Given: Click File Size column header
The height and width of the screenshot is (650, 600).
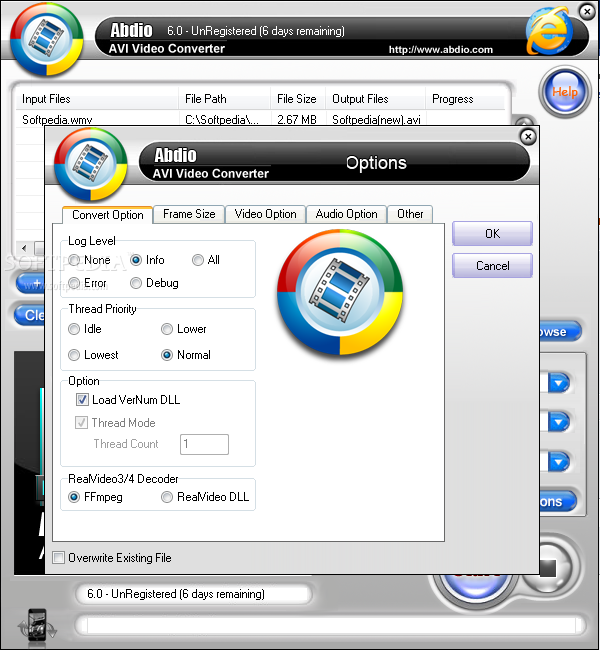Looking at the screenshot, I should pyautogui.click(x=298, y=99).
